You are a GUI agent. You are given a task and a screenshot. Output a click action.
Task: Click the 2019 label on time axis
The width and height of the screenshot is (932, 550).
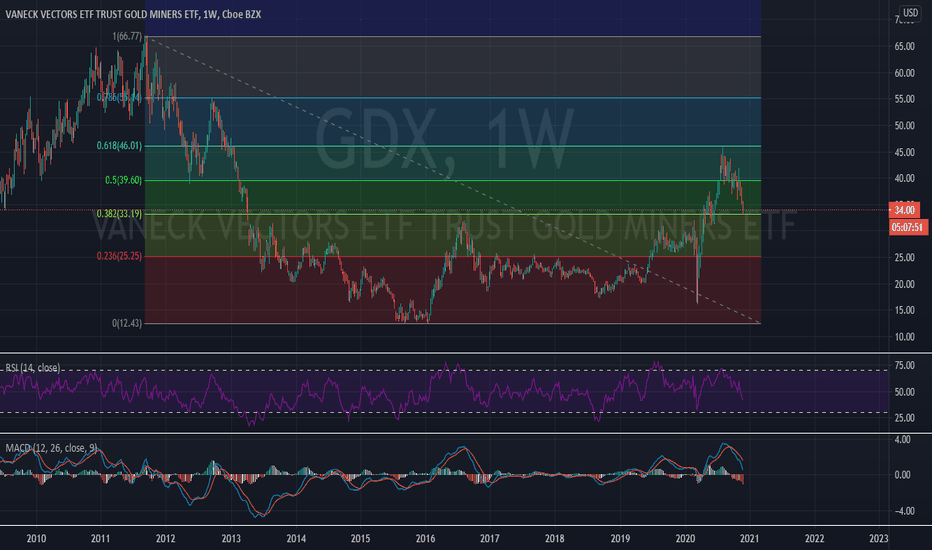(620, 539)
